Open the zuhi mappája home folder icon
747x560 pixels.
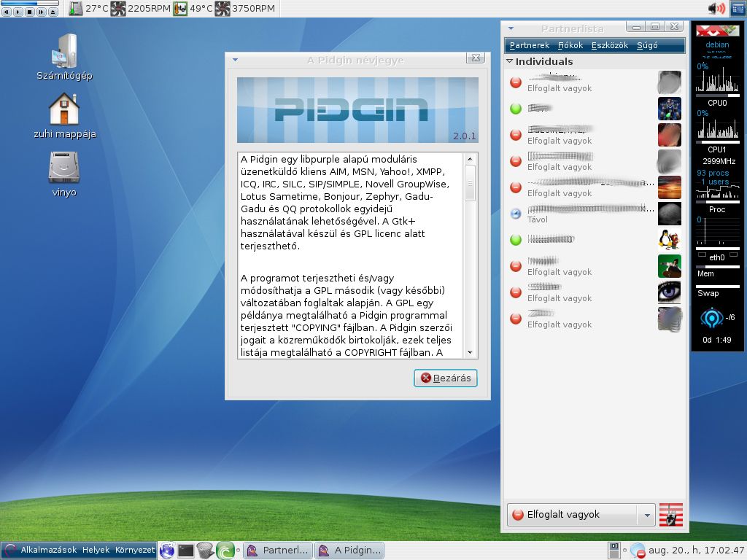64,116
